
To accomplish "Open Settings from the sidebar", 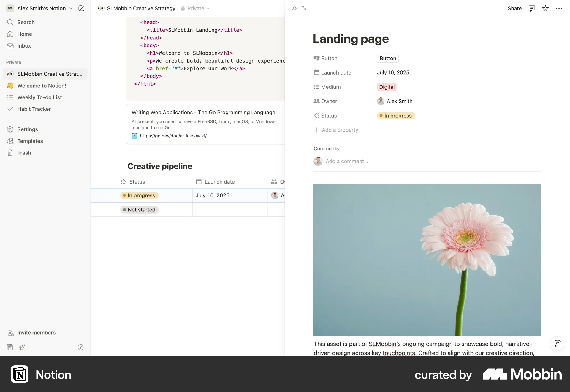I will 27,129.
